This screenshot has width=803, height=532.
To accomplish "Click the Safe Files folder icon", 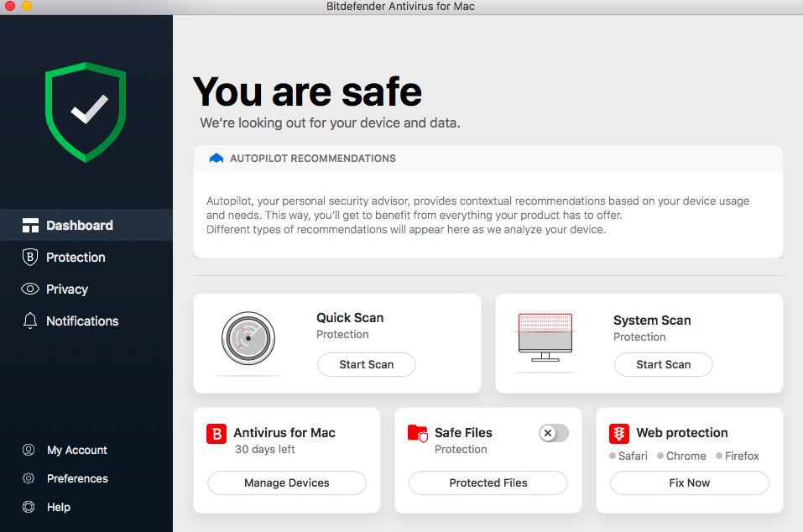I will click(x=417, y=434).
